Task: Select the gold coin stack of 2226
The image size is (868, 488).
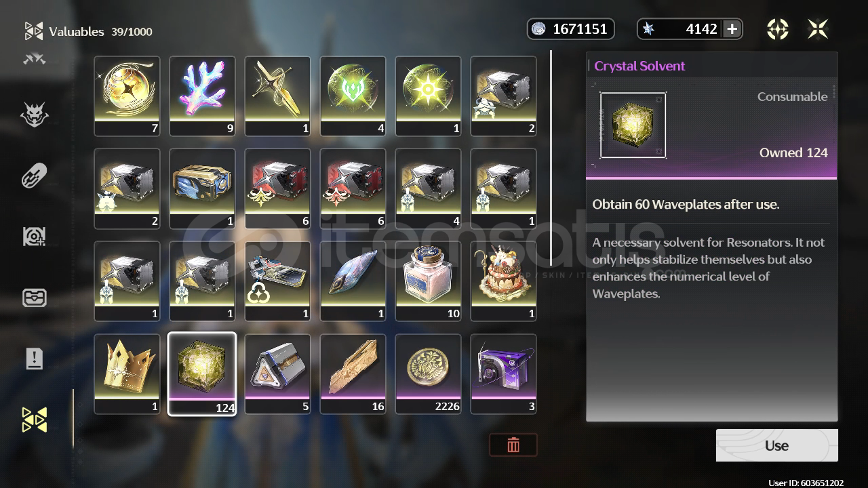Action: pos(429,374)
